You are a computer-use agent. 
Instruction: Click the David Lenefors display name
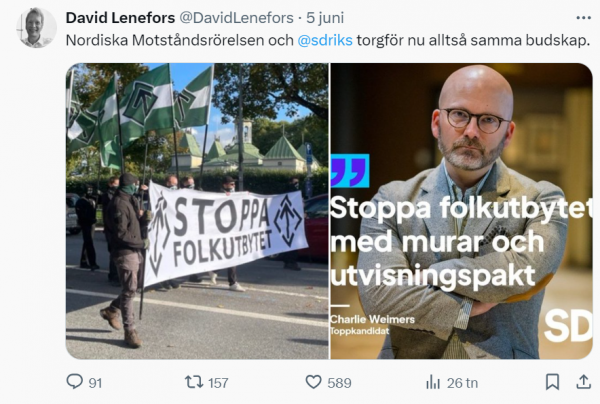[120, 18]
